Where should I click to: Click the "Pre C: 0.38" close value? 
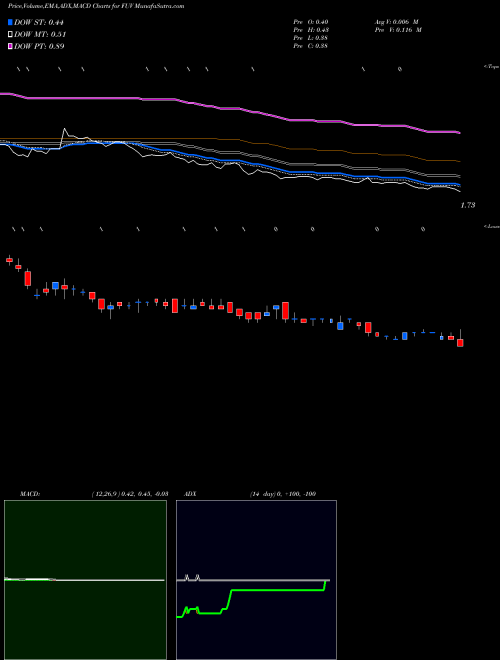311,46
